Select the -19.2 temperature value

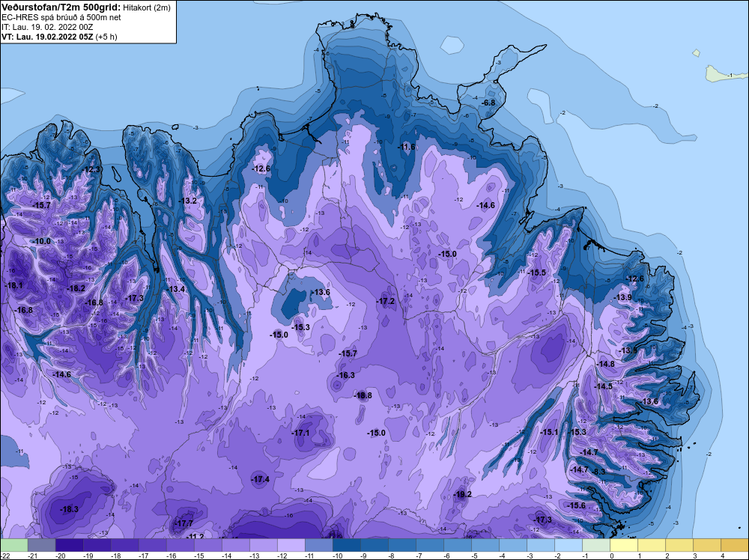462,494
